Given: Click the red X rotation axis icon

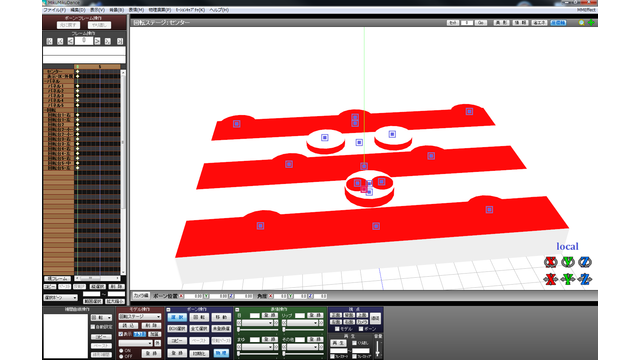Looking at the screenshot, I should [x=551, y=262].
